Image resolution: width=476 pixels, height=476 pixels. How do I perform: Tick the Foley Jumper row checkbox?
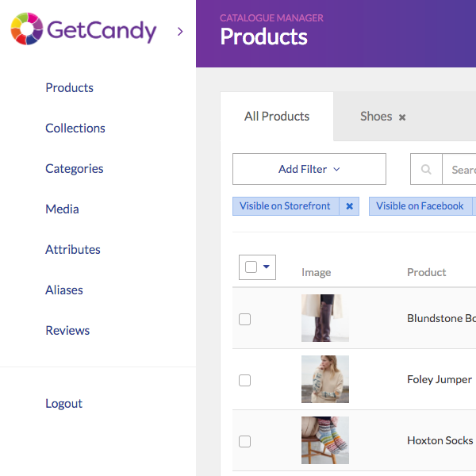coord(244,380)
